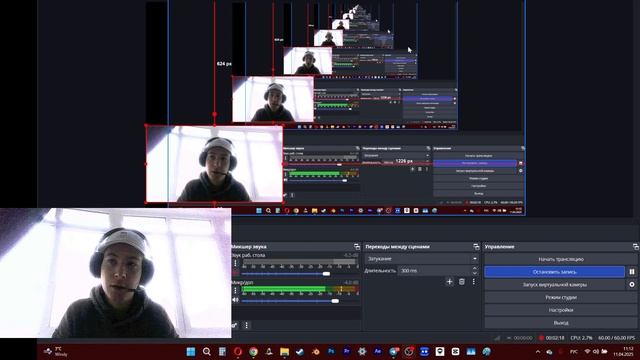The width and height of the screenshot is (640, 360).
Task: Open options menu for Мик/доп channel
Action: (x=236, y=290)
